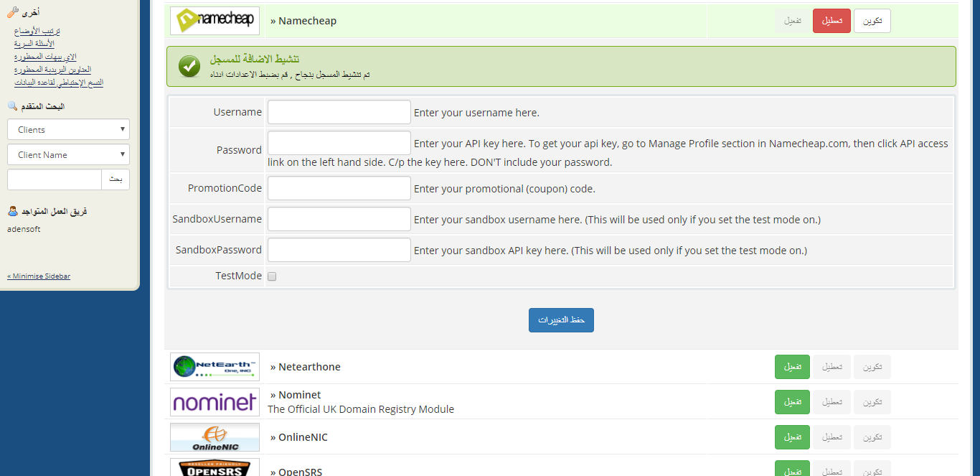This screenshot has height=476, width=980.
Task: Click the magnifier icon beside advanced search
Action: pos(12,106)
